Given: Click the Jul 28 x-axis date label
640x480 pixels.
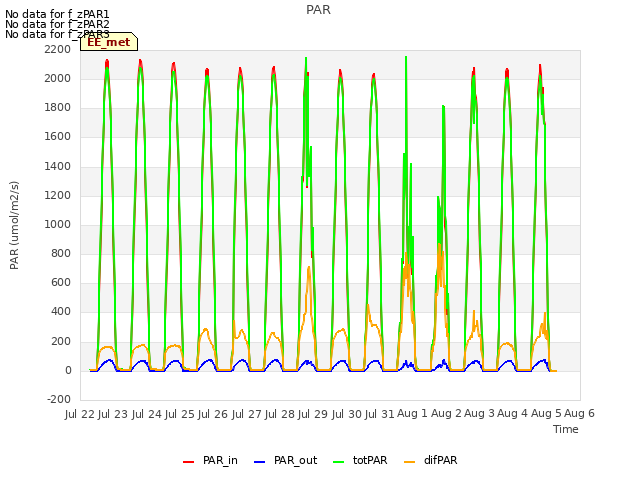Looking at the screenshot, I should (x=280, y=414).
